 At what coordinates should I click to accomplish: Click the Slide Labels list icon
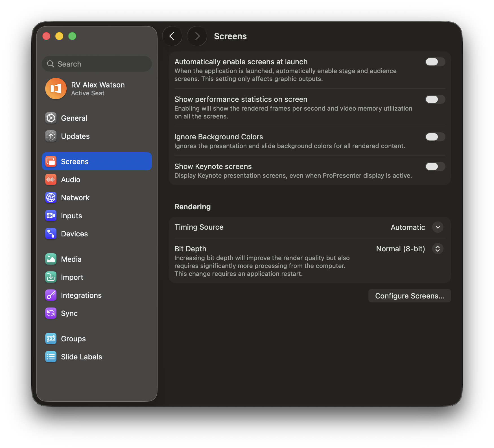[51, 357]
